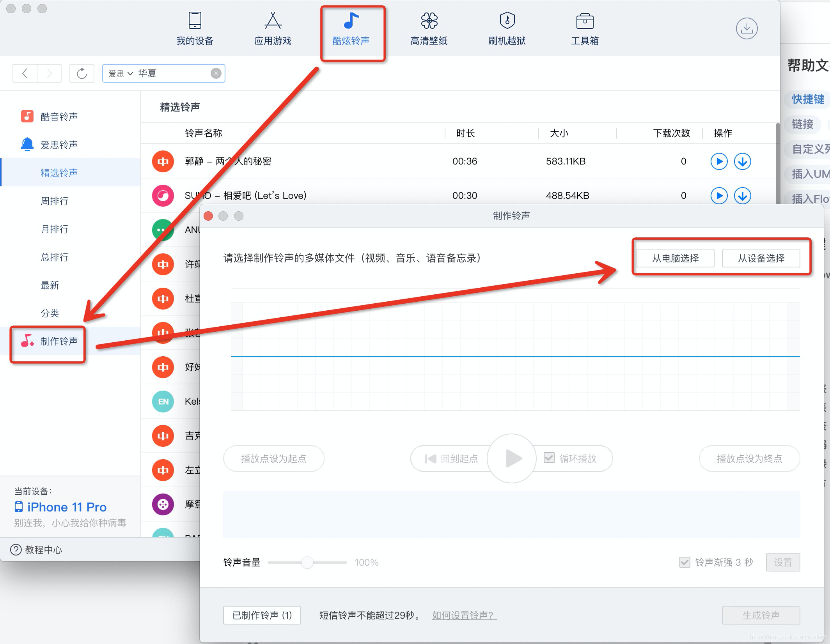Open the 应用游戏 apps section icon
The height and width of the screenshot is (644, 830).
click(x=273, y=21)
